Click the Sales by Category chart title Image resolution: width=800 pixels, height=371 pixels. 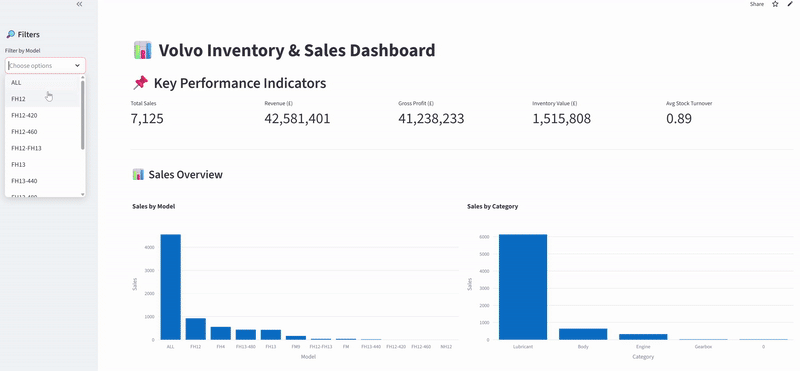492,207
